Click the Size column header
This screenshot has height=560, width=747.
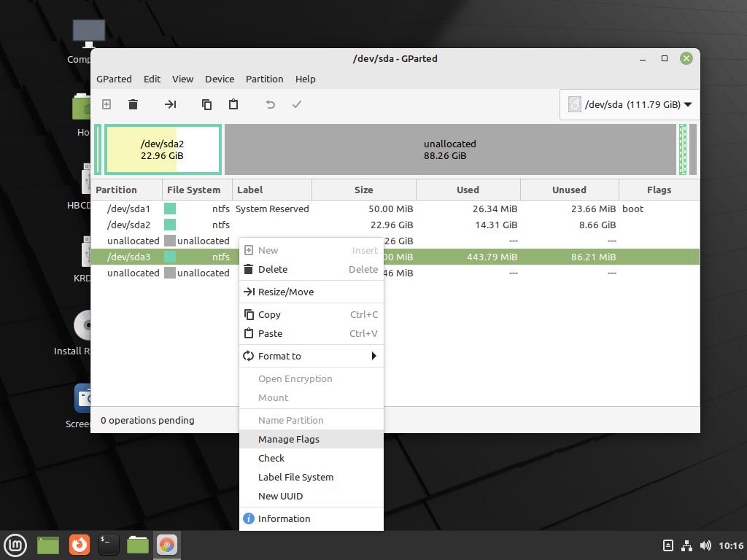[x=363, y=190]
